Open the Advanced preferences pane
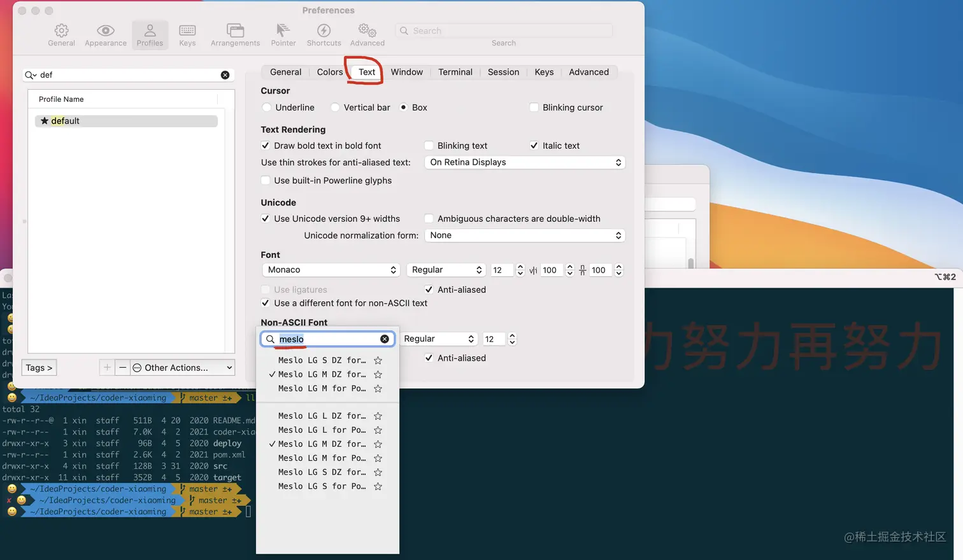The height and width of the screenshot is (560, 963). 366,34
